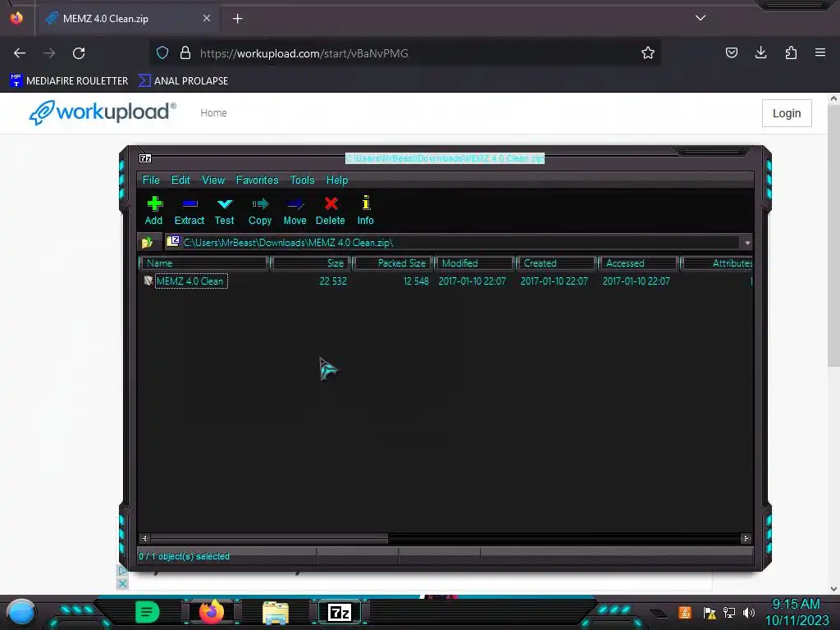The width and height of the screenshot is (840, 630).
Task: Click the horizontal scrollbar thumb in 7-Zip
Action: pyautogui.click(x=269, y=538)
